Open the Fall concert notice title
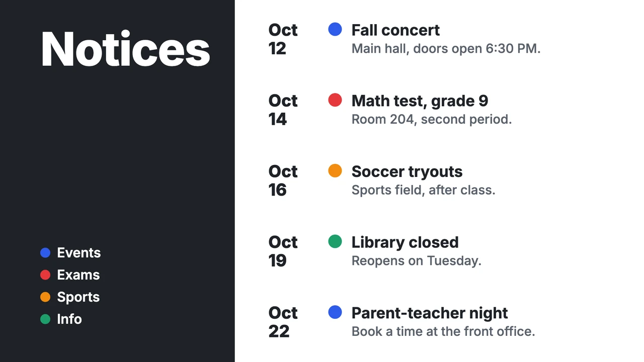644x362 pixels. [x=395, y=30]
